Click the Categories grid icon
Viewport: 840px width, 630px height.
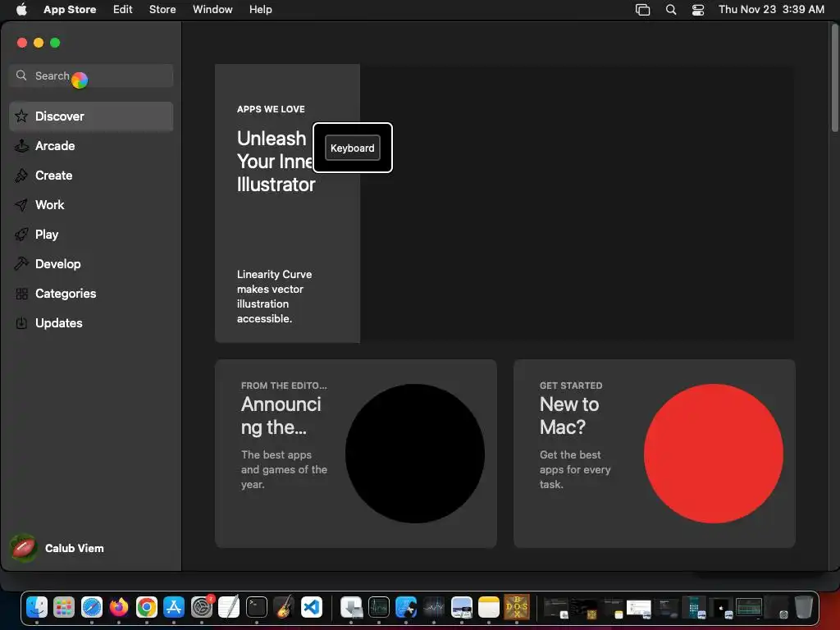(x=21, y=294)
